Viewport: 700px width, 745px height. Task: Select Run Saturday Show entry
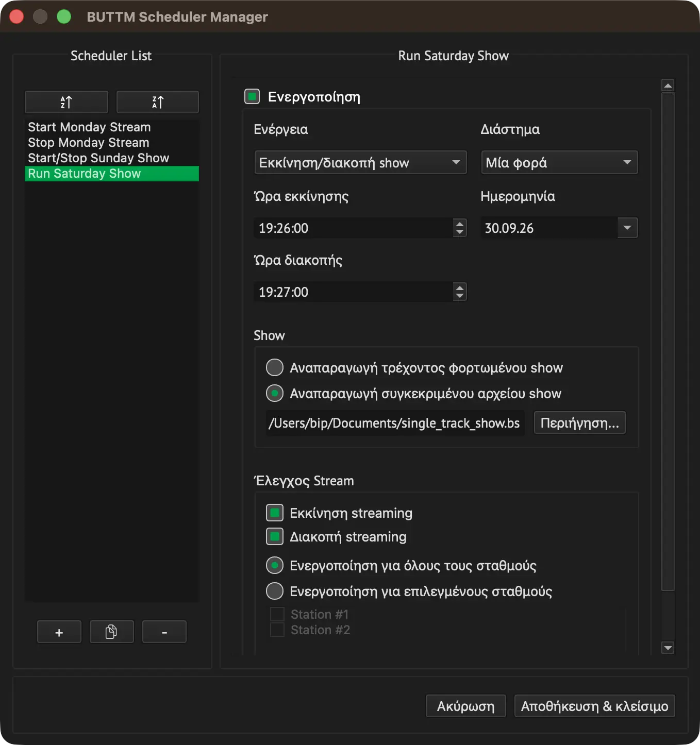tap(112, 174)
